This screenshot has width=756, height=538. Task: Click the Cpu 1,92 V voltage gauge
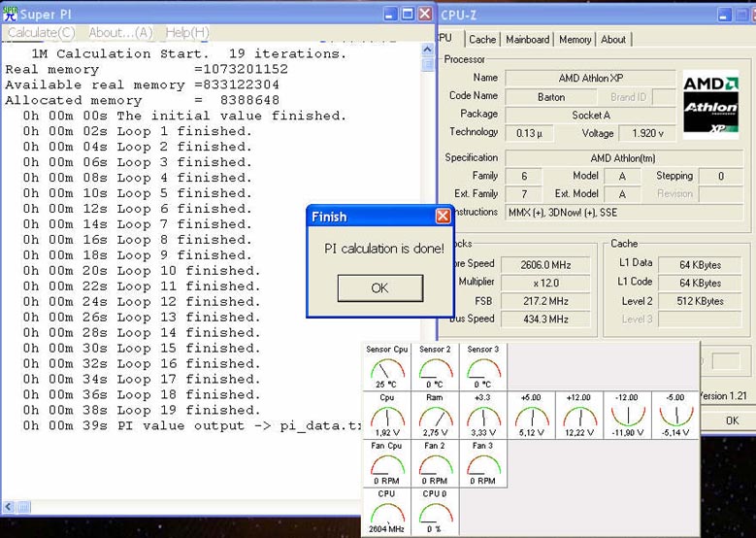[x=386, y=415]
